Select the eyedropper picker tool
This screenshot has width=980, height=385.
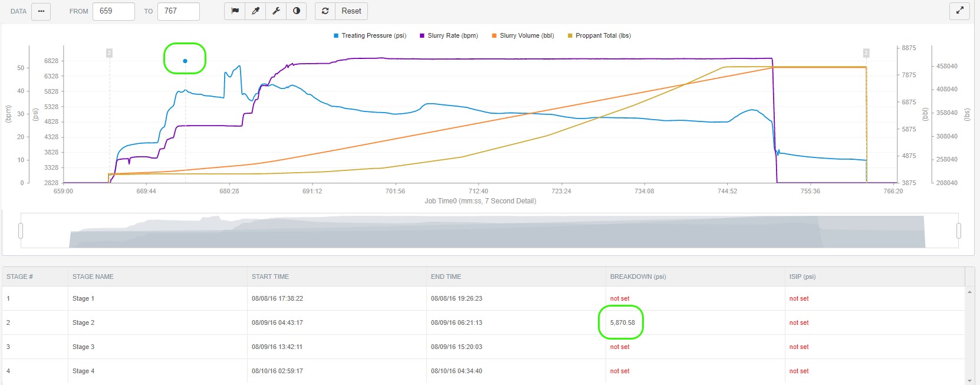click(255, 11)
